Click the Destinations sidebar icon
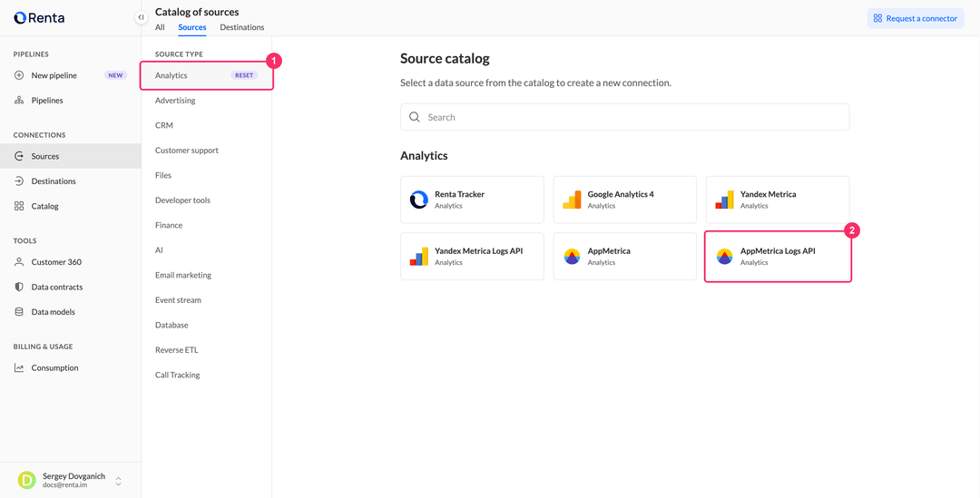The image size is (980, 498). click(x=19, y=181)
